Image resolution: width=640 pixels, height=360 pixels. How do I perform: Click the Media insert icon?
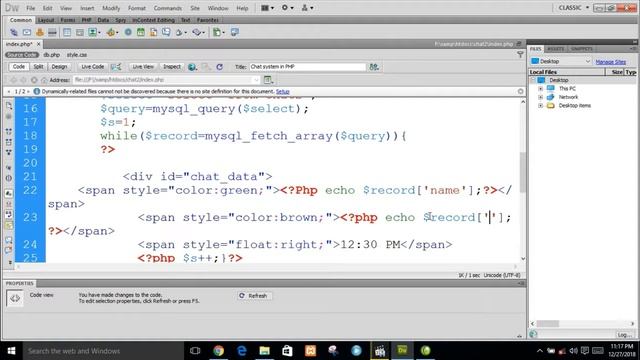(111, 32)
